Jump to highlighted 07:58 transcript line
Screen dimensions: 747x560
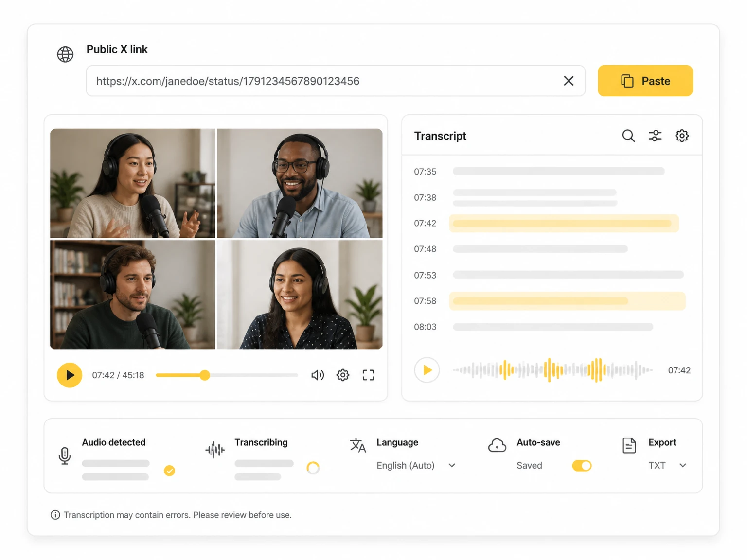(550, 301)
